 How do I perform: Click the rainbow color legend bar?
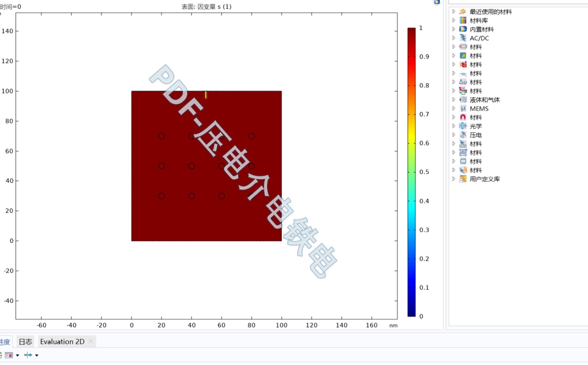[x=411, y=171]
